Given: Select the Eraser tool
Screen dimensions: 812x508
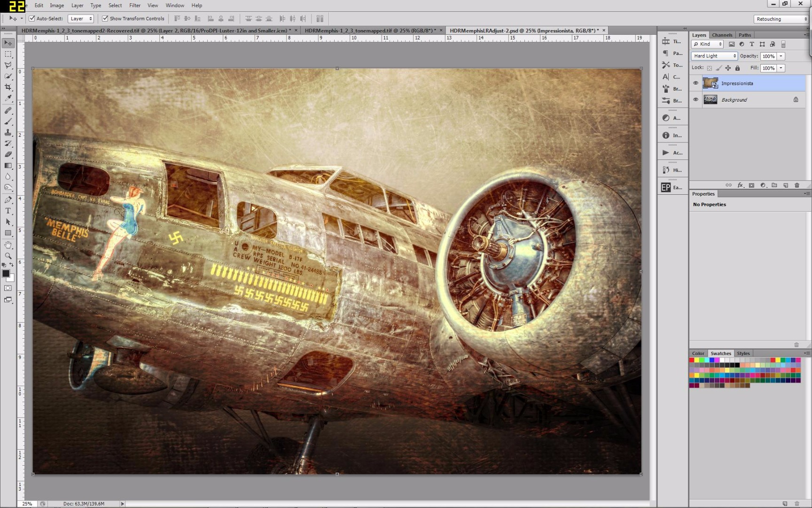Looking at the screenshot, I should click(8, 154).
